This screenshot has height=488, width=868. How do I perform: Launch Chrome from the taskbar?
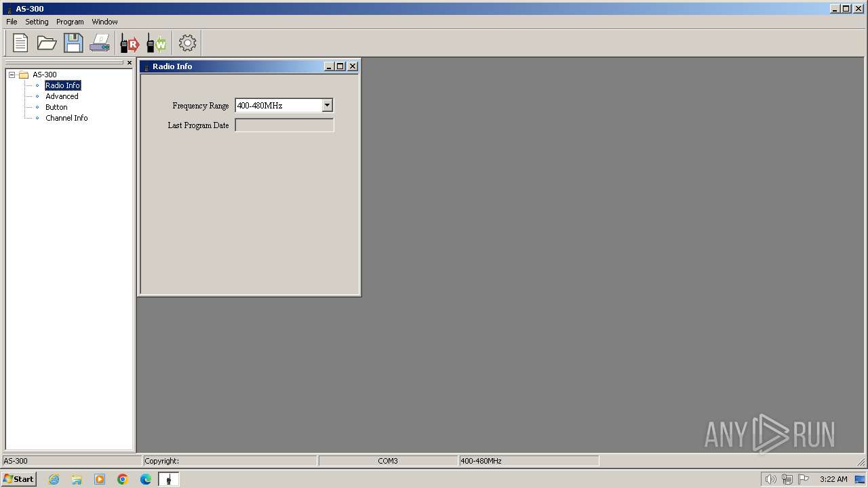point(123,479)
